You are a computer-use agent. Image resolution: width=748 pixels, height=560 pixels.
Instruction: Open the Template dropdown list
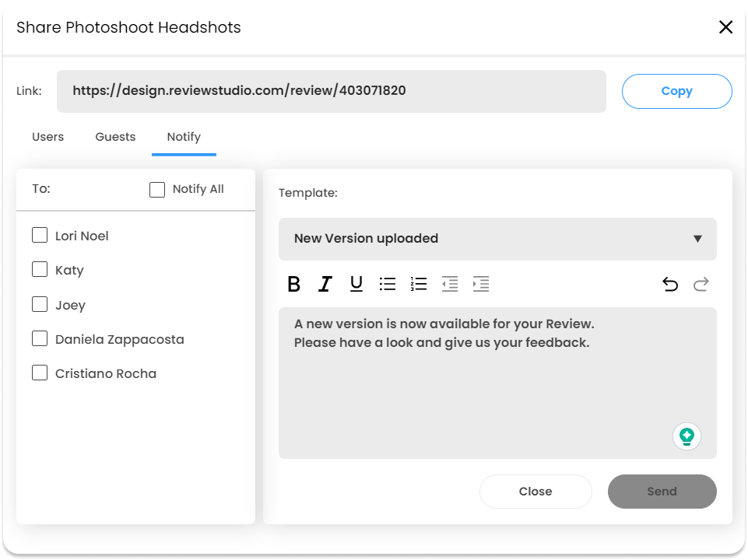pyautogui.click(x=497, y=239)
